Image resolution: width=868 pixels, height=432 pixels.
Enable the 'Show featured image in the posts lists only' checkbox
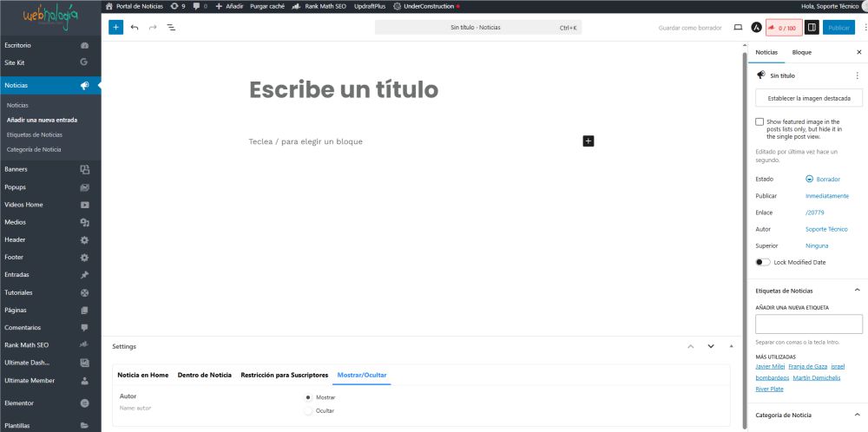[x=759, y=122]
